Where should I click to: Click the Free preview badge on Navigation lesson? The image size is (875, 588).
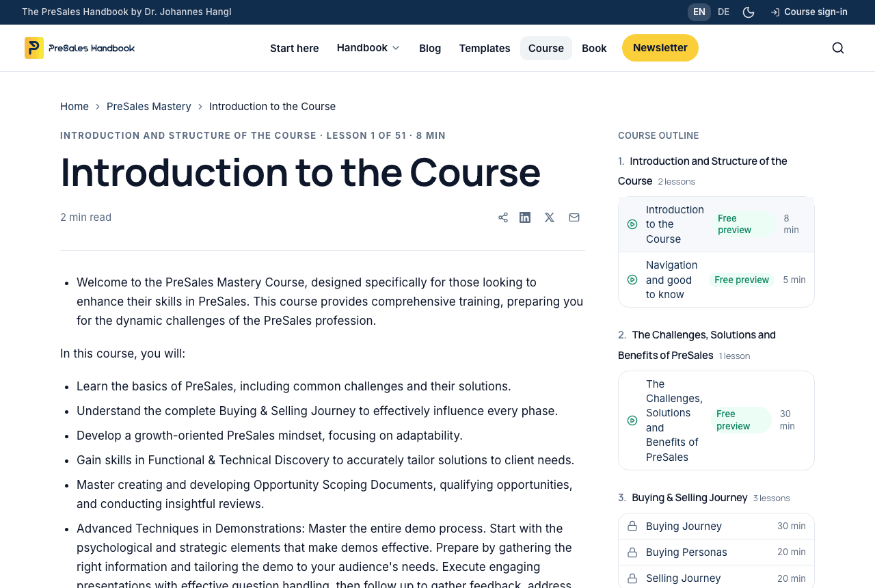[742, 280]
